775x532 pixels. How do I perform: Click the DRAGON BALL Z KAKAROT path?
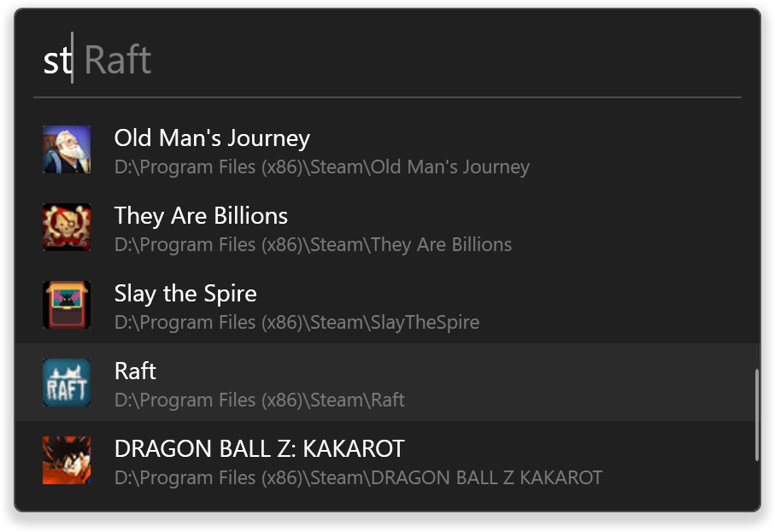(358, 478)
